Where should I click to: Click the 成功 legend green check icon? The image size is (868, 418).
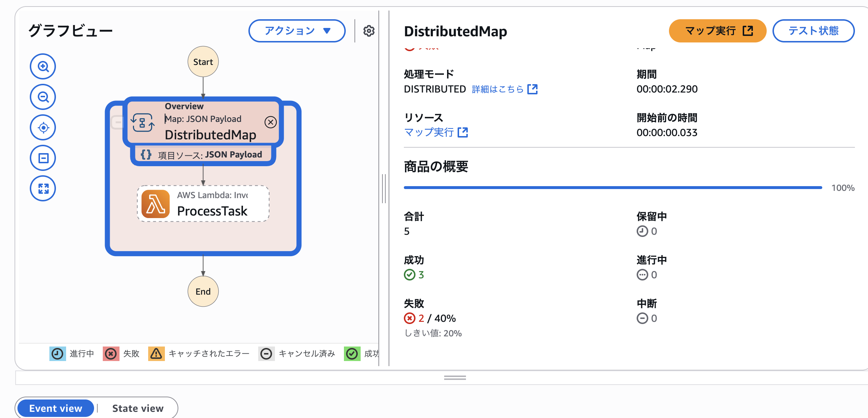[352, 353]
